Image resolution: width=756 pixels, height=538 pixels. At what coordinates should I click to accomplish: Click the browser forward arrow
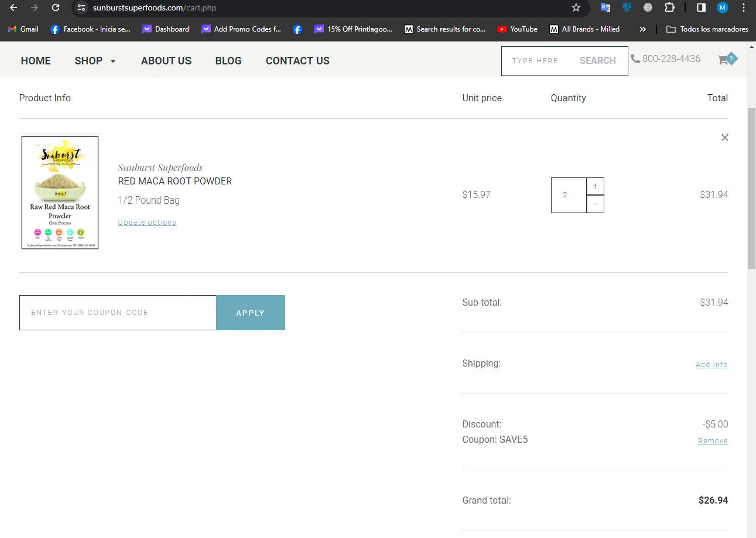point(34,8)
